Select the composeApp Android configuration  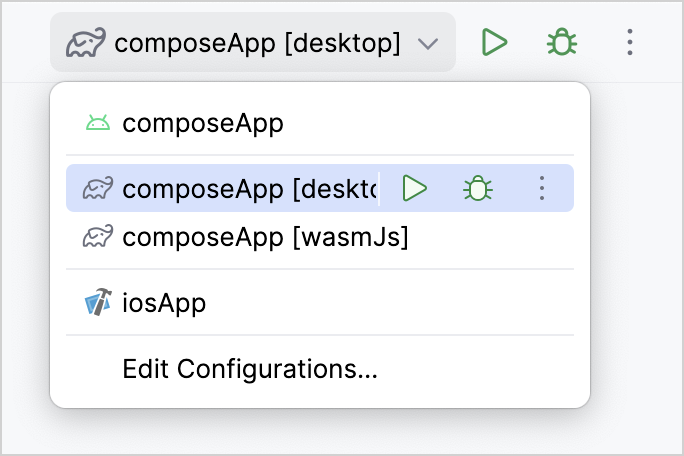[203, 124]
